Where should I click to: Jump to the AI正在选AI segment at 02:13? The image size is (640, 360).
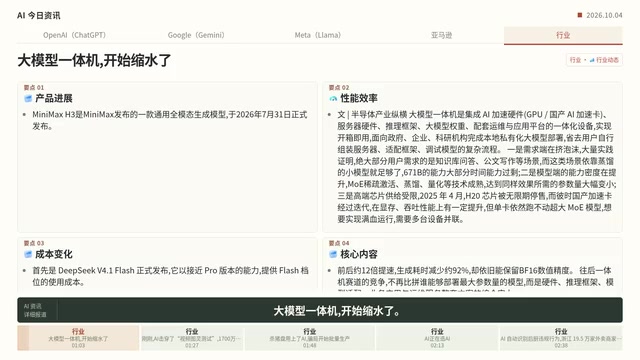point(437,338)
